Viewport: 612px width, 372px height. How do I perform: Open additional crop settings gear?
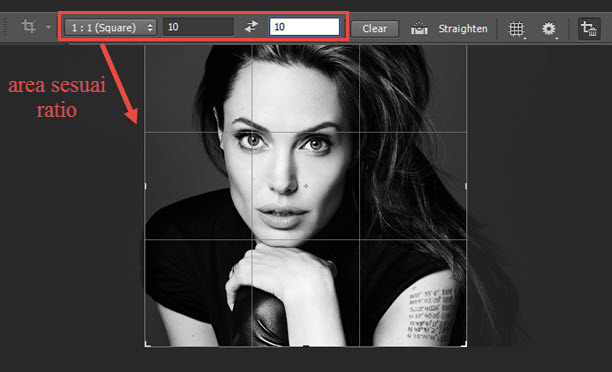pos(549,28)
